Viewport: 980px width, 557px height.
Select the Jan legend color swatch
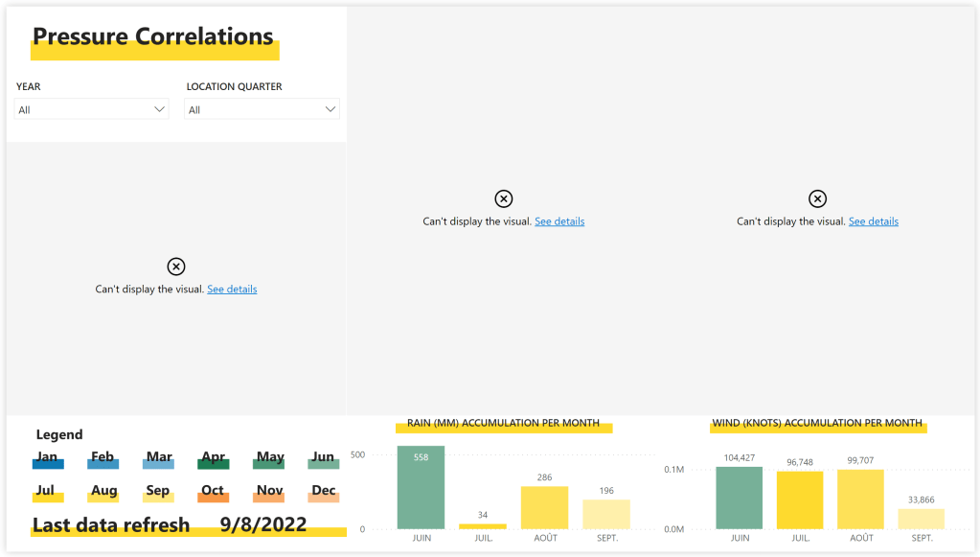48,463
